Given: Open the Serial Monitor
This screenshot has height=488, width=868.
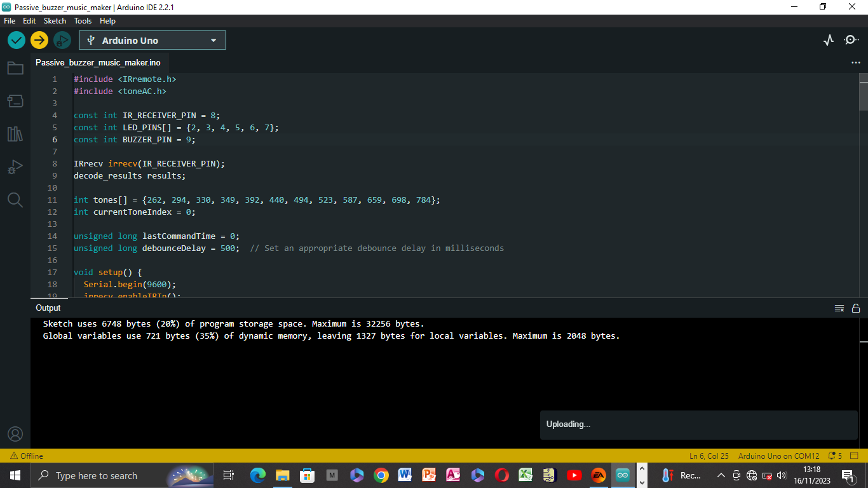Looking at the screenshot, I should pos(851,39).
